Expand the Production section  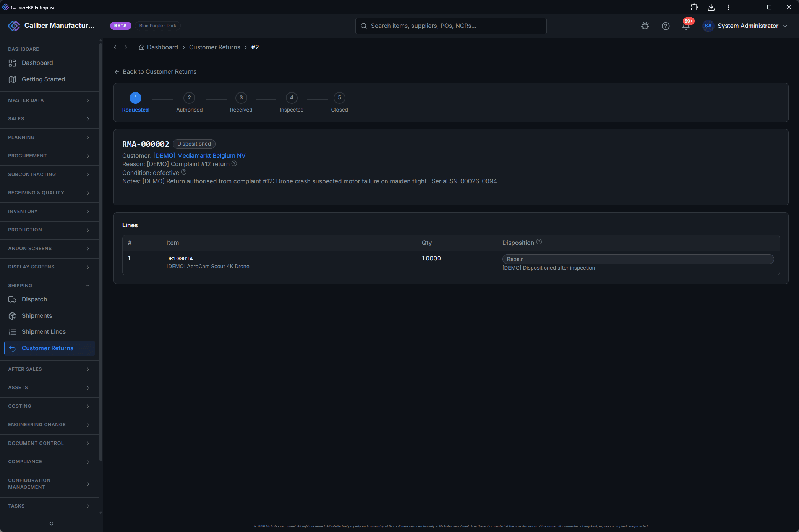coord(49,230)
